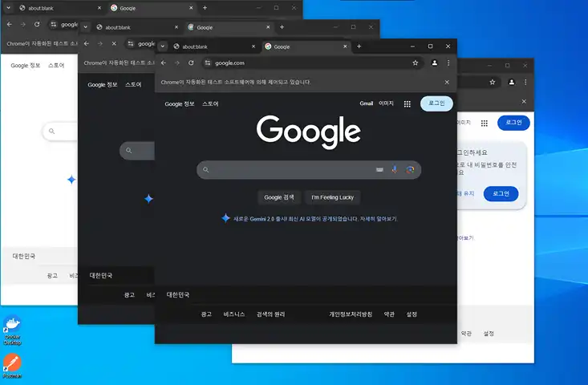Open the 이미지 link in the front window
Image resolution: width=588 pixels, height=385 pixels.
386,103
